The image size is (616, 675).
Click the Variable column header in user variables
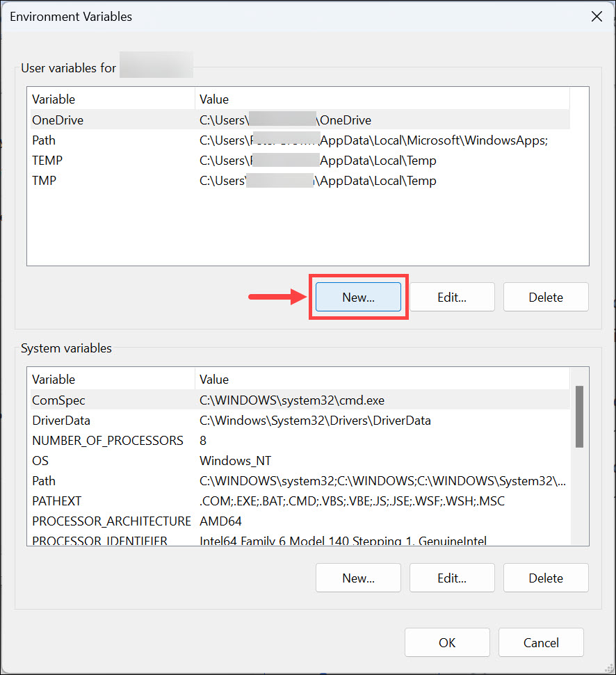[53, 99]
